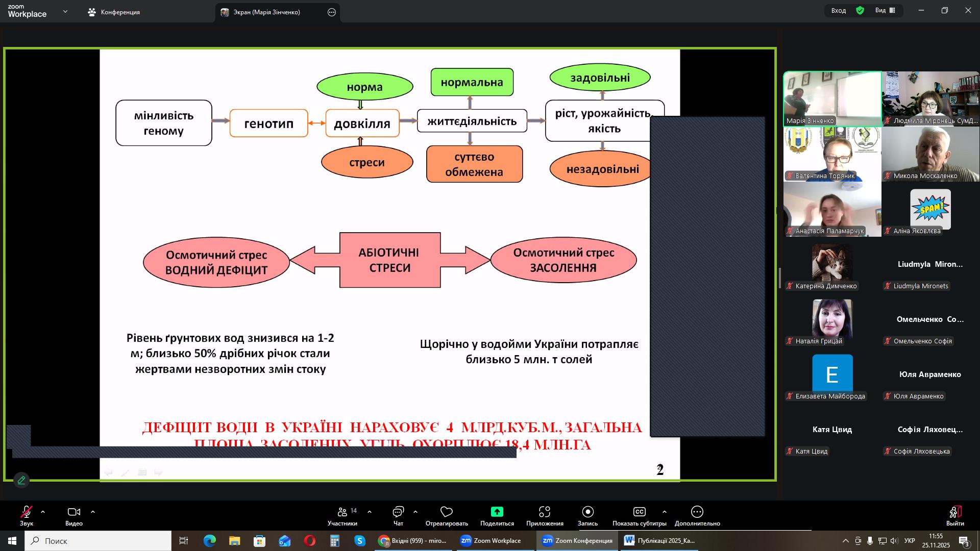Open the Чат chat panel
The width and height of the screenshot is (980, 551).
point(398,512)
